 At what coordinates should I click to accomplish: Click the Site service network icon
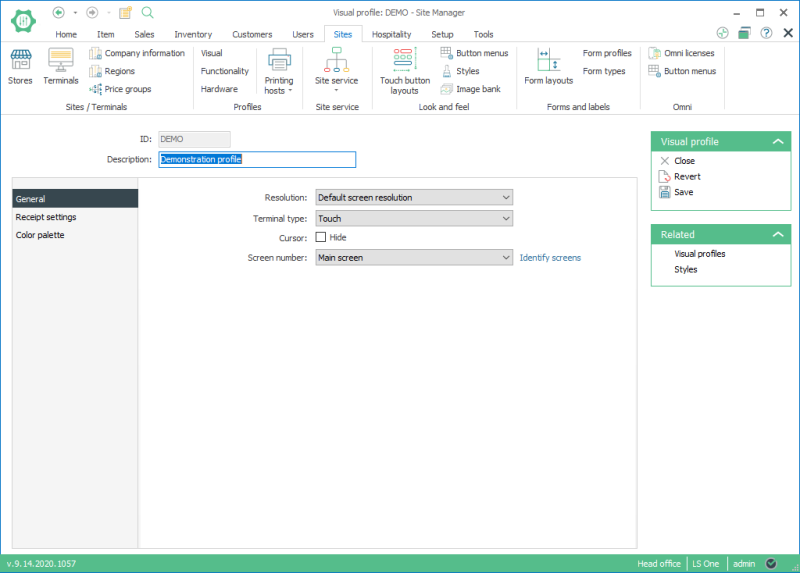336,60
